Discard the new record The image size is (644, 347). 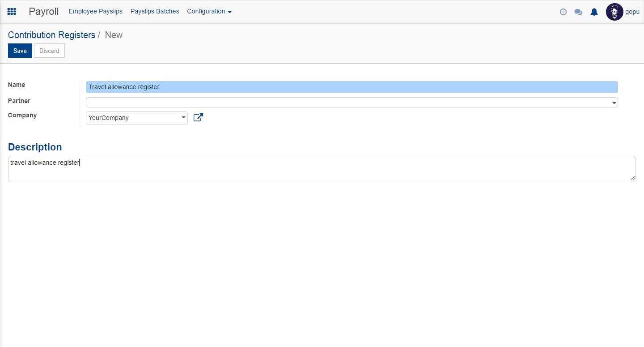49,51
